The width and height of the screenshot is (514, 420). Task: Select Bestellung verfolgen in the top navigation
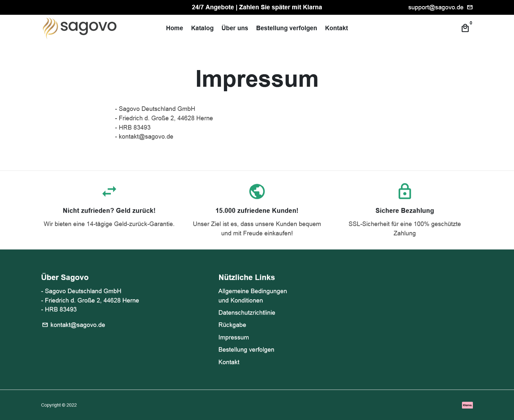pyautogui.click(x=287, y=28)
